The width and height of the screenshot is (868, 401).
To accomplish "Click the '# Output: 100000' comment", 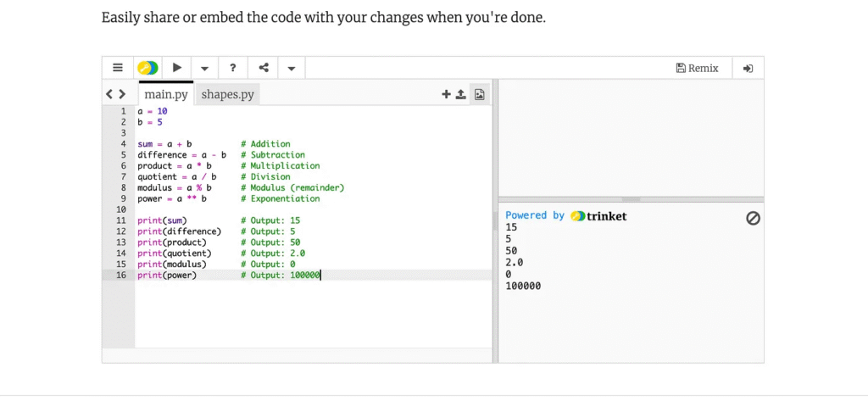I will 281,275.
